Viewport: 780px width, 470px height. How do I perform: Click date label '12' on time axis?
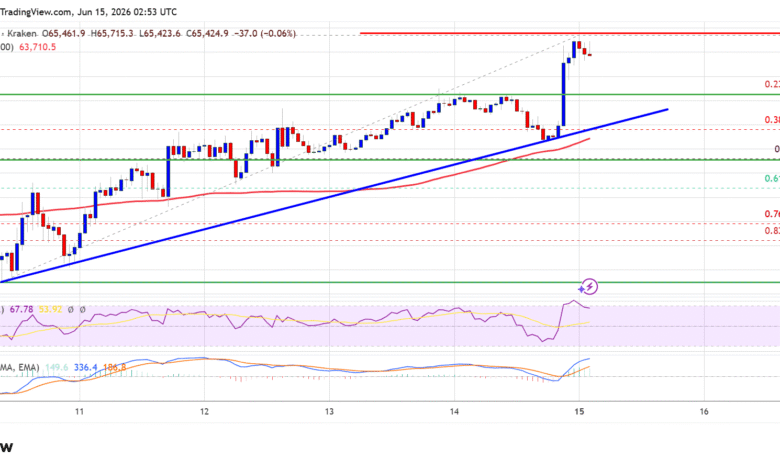pyautogui.click(x=204, y=411)
